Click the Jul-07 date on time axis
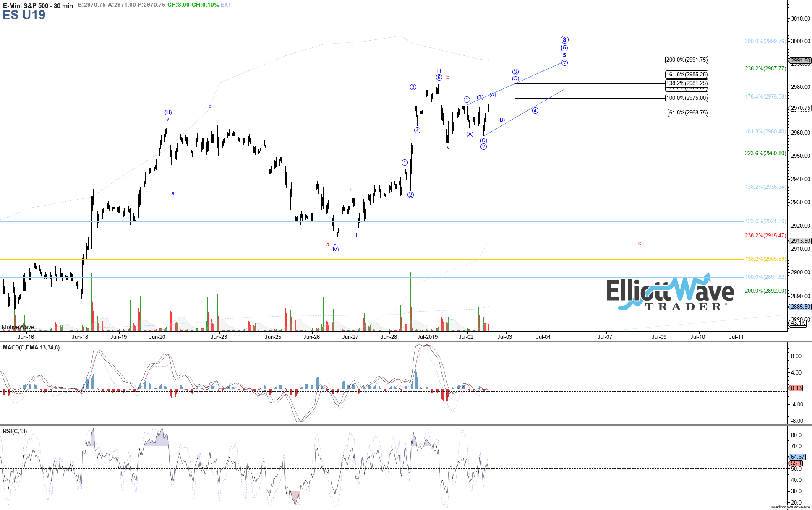This screenshot has height=510, width=812. click(605, 337)
